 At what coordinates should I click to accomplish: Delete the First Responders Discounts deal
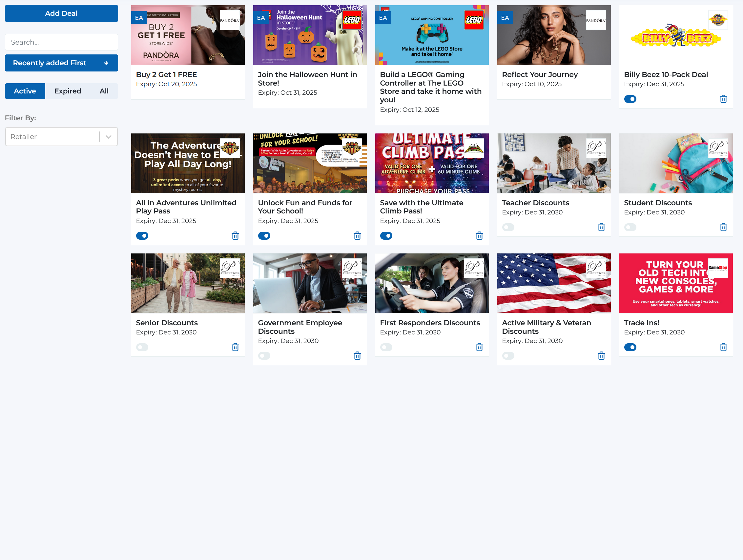tap(479, 347)
